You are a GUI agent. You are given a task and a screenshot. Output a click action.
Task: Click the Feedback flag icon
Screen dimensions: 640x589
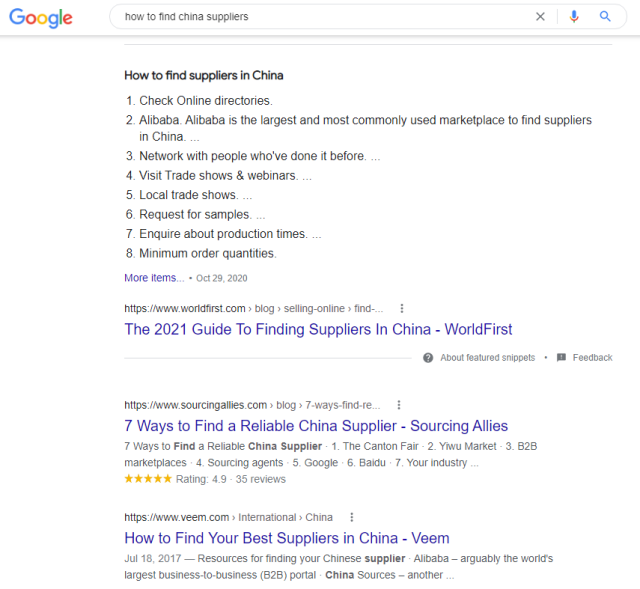[561, 358]
